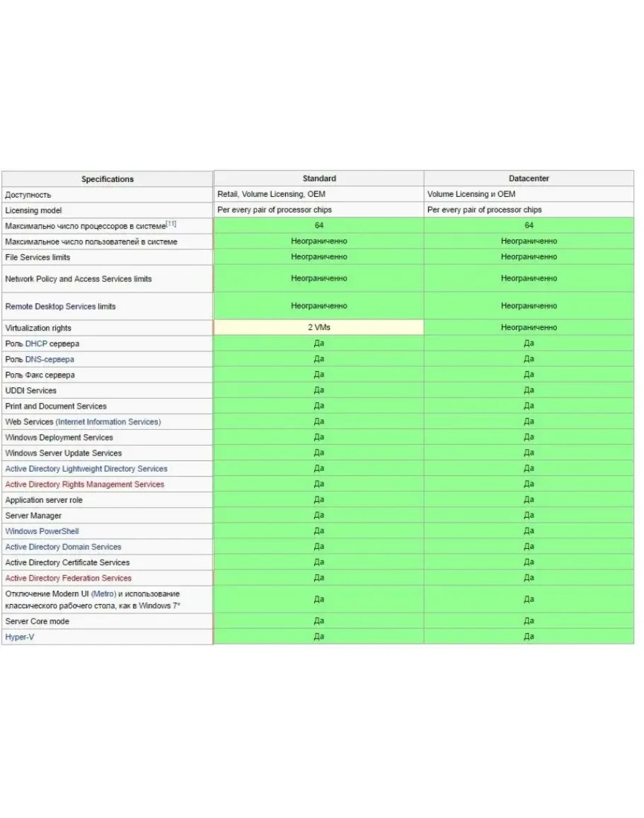The height and width of the screenshot is (818, 644).
Task: Open Internet Information Services link
Action: [108, 422]
